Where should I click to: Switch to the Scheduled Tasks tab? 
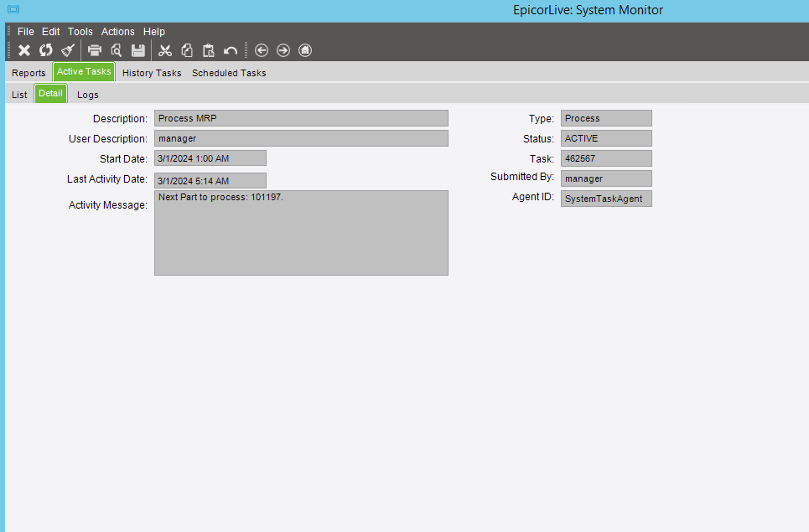228,73
